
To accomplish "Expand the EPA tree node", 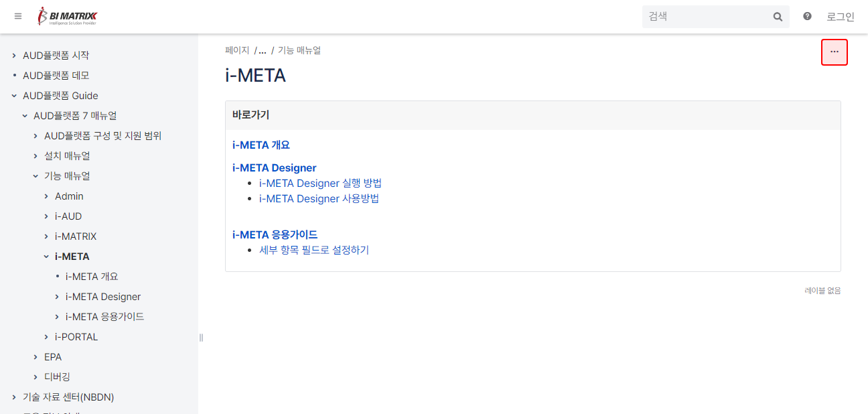I will click(x=35, y=357).
